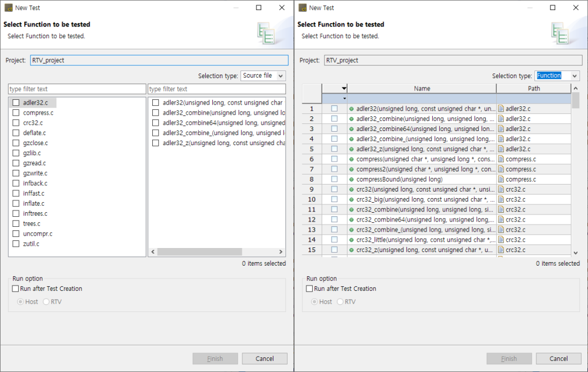588x372 pixels.
Task: Check the zutil.c source file checkbox
Action: coord(16,244)
